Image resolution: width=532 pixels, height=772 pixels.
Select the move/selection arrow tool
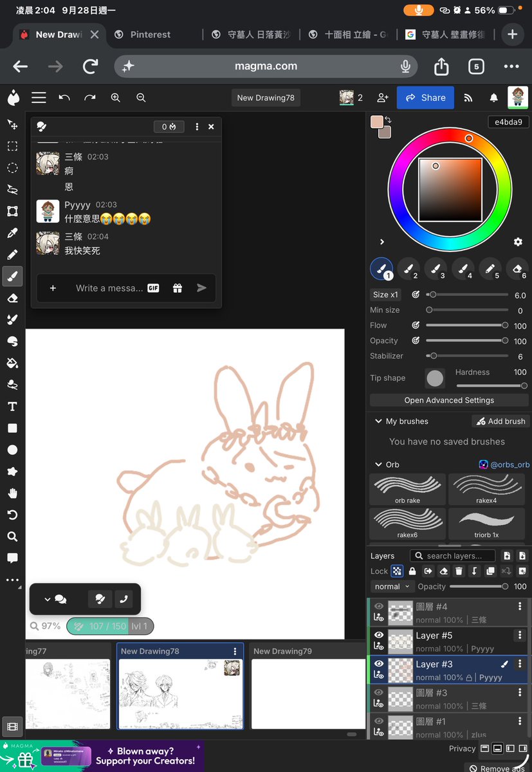coord(12,124)
